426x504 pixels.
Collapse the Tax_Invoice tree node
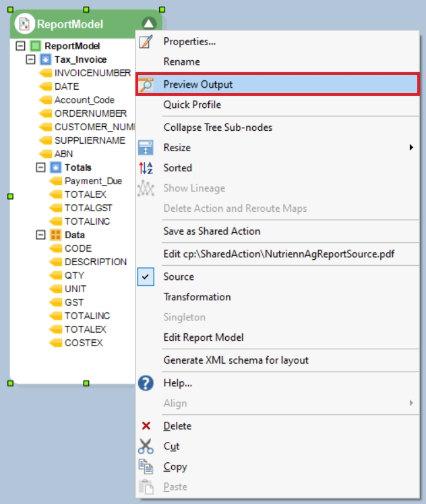click(30, 59)
